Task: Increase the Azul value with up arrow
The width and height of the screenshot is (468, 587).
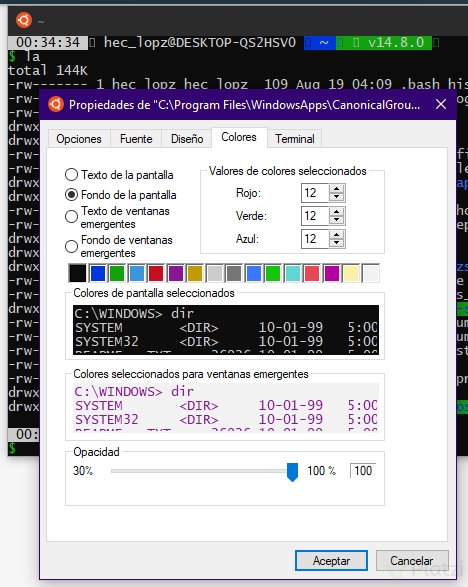Action: tap(337, 234)
